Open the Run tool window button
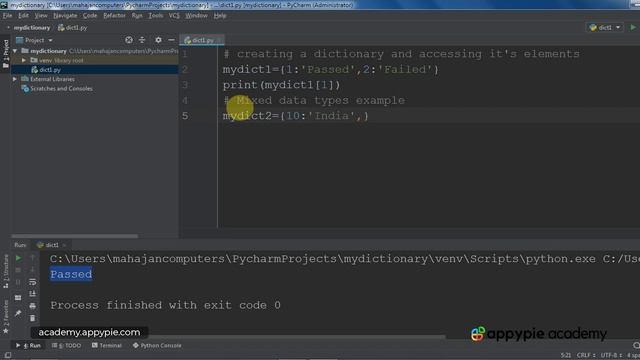Screen dimensions: 640x360 29,345
